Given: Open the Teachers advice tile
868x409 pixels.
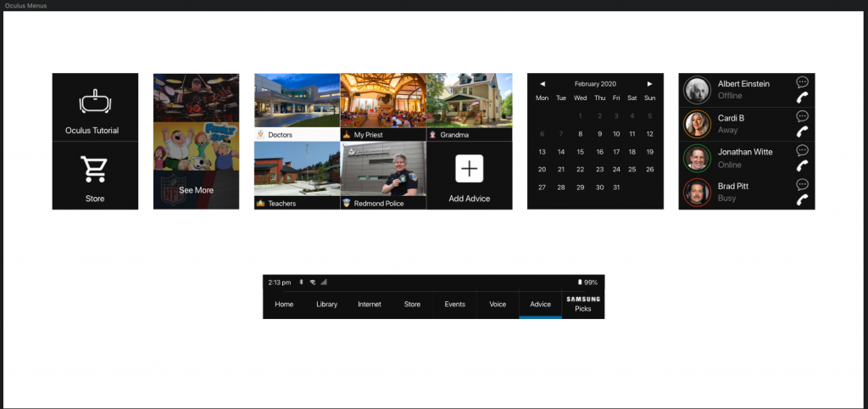Looking at the screenshot, I should tap(298, 176).
